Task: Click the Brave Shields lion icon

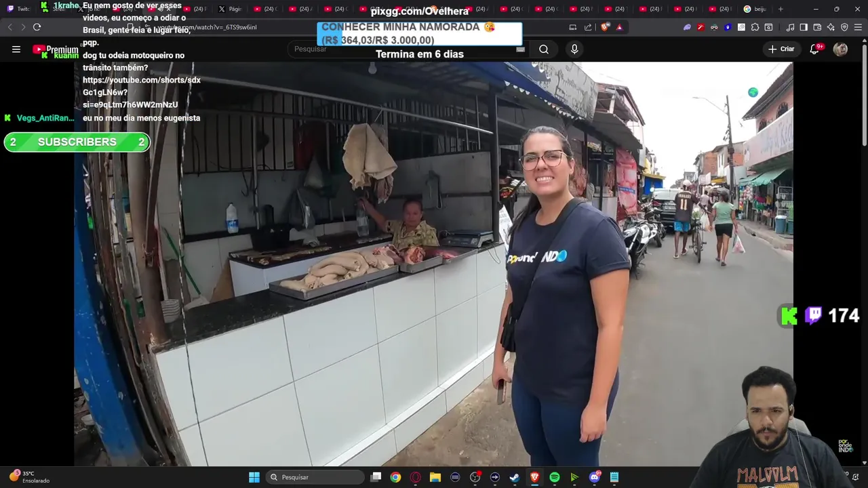Action: coord(605,27)
